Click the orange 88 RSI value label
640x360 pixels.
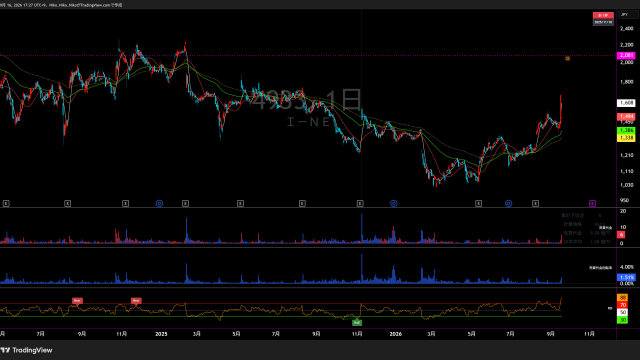point(622,298)
